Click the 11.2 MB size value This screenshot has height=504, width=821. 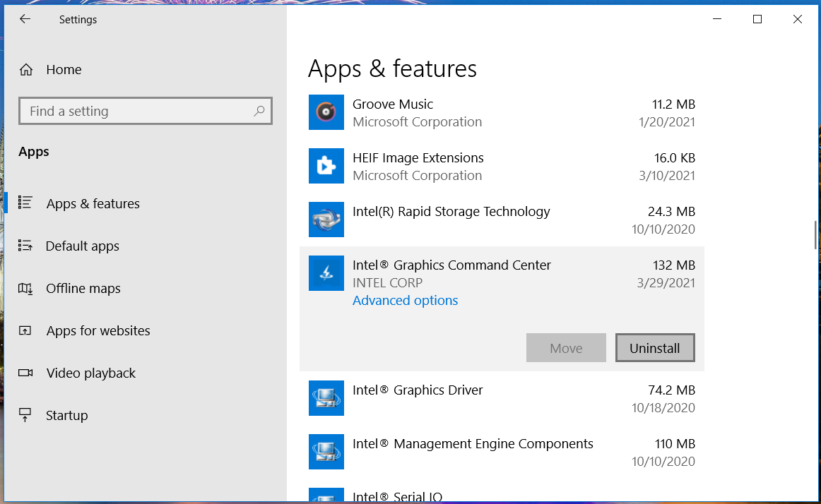pos(673,104)
